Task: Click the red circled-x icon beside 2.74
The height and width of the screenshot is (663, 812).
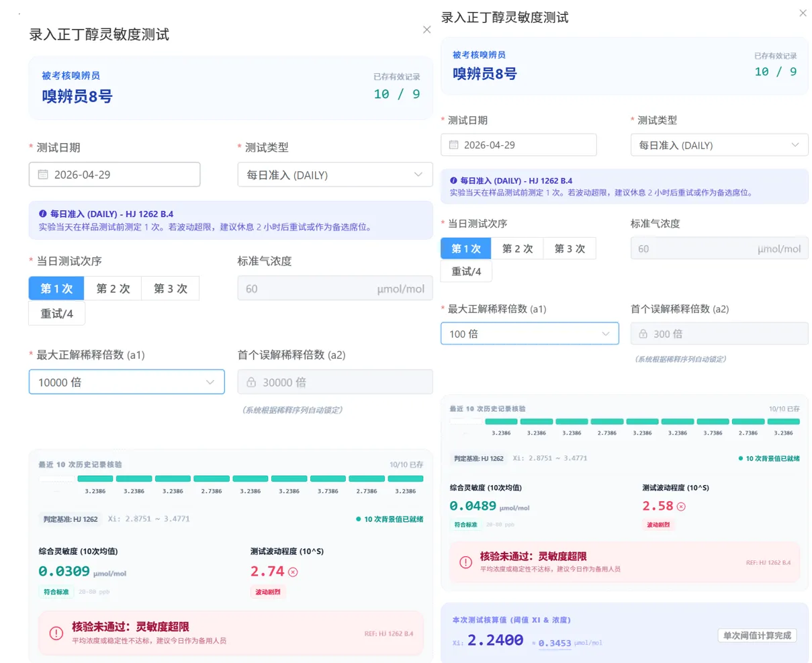Action: coord(293,572)
